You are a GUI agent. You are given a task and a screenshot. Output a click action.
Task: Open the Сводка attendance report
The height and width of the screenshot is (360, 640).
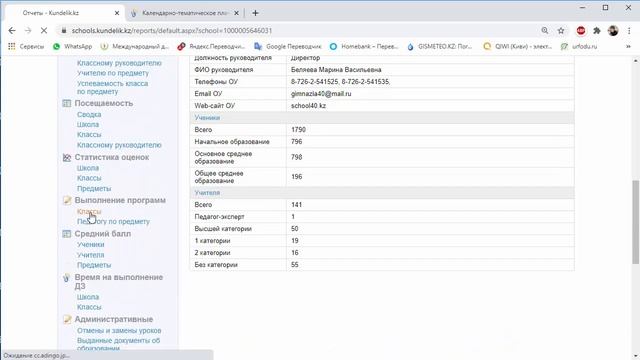pyautogui.click(x=89, y=115)
